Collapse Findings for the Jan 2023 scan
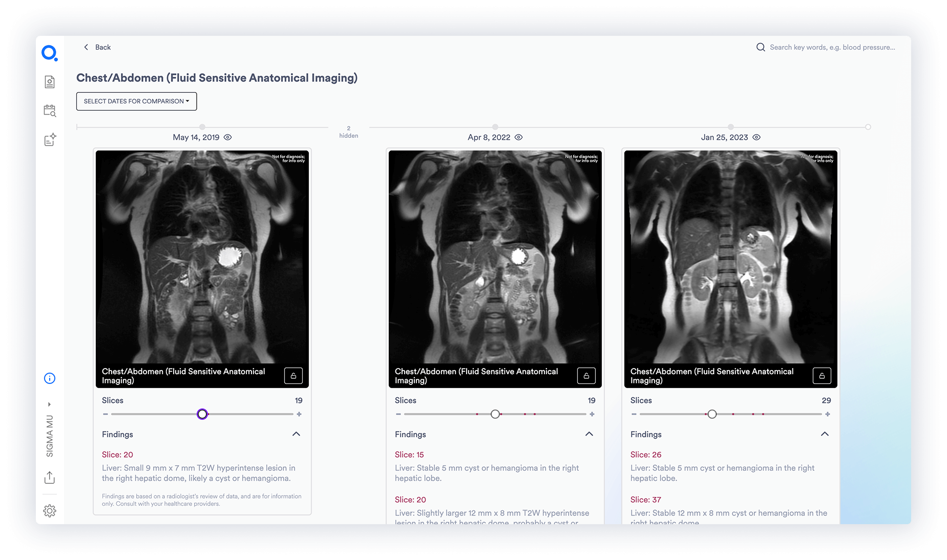947x560 pixels. tap(825, 434)
